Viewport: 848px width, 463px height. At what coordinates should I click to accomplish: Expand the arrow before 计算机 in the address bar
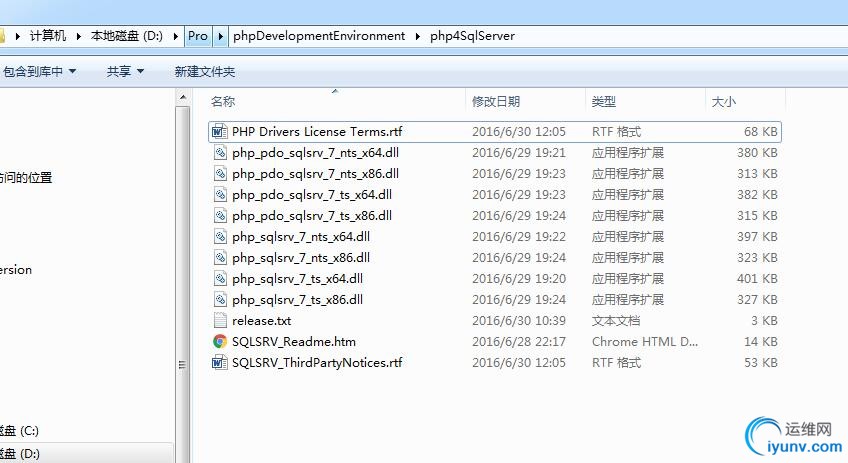coord(18,36)
